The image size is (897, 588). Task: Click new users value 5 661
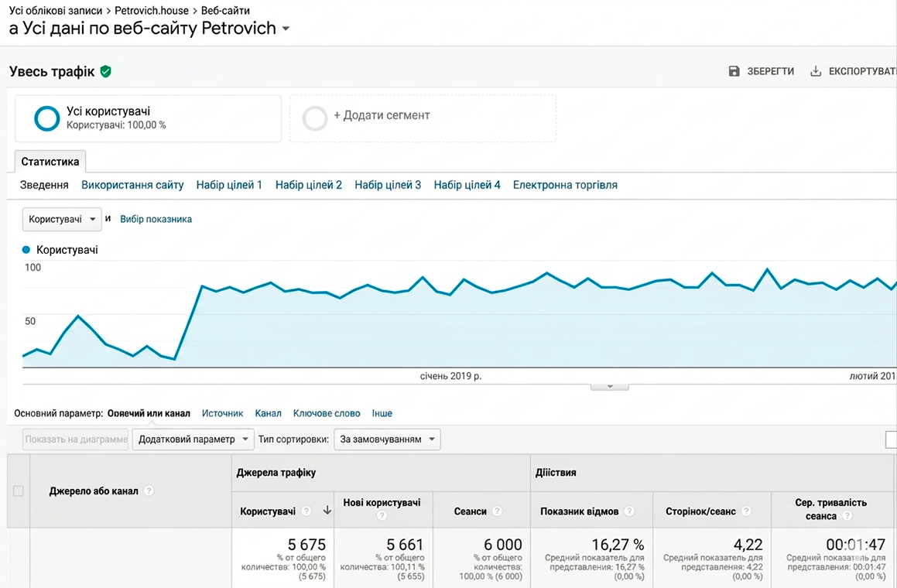tap(406, 545)
